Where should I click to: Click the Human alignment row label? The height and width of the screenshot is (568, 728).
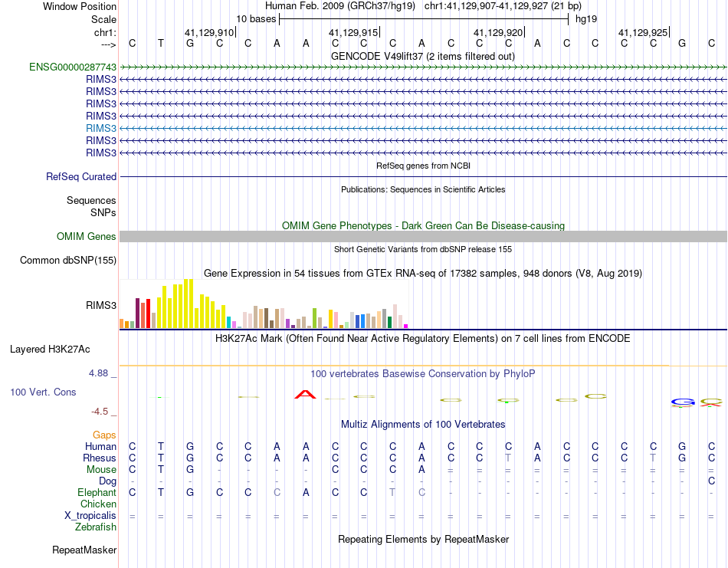(x=100, y=447)
